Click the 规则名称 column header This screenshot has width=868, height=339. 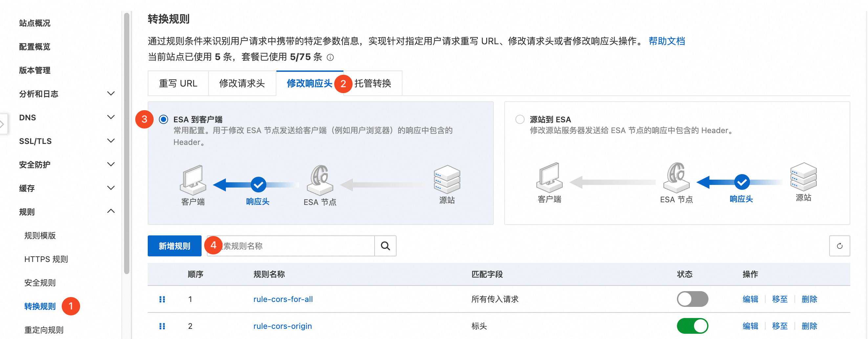click(269, 274)
